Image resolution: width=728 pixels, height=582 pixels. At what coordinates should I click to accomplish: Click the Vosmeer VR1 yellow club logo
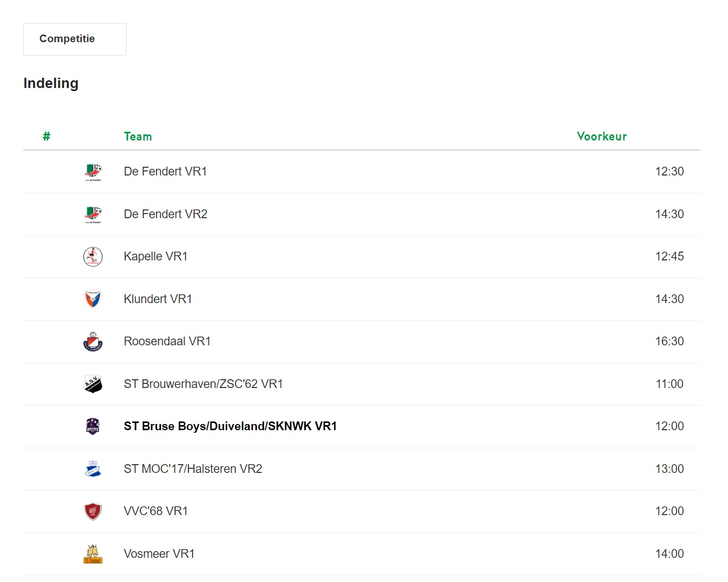coord(93,554)
